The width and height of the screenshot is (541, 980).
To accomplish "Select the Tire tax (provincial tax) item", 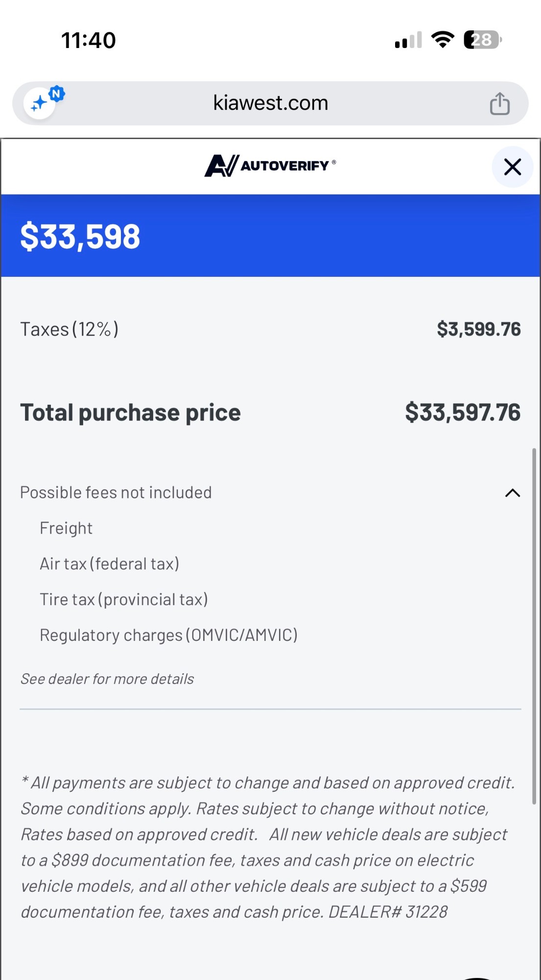I will pos(124,600).
